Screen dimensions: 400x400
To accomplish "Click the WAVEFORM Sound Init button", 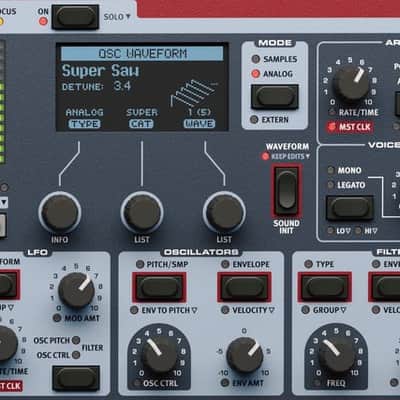I will pyautogui.click(x=286, y=191).
